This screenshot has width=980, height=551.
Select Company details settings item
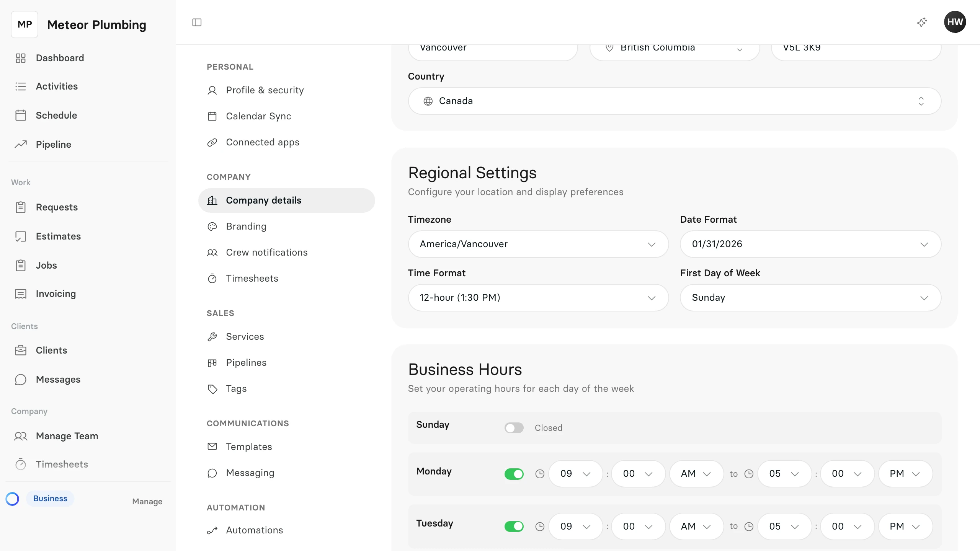point(286,200)
